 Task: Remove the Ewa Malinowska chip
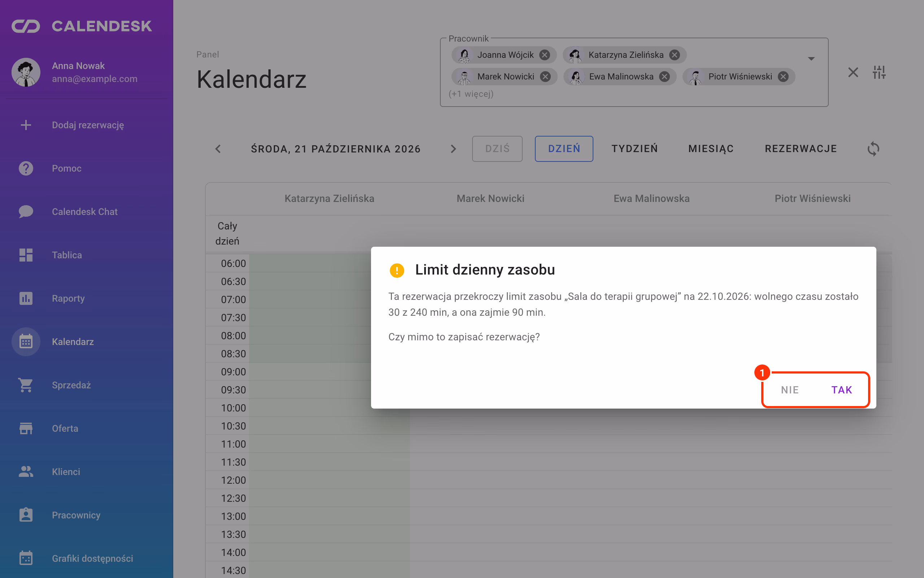pyautogui.click(x=664, y=77)
